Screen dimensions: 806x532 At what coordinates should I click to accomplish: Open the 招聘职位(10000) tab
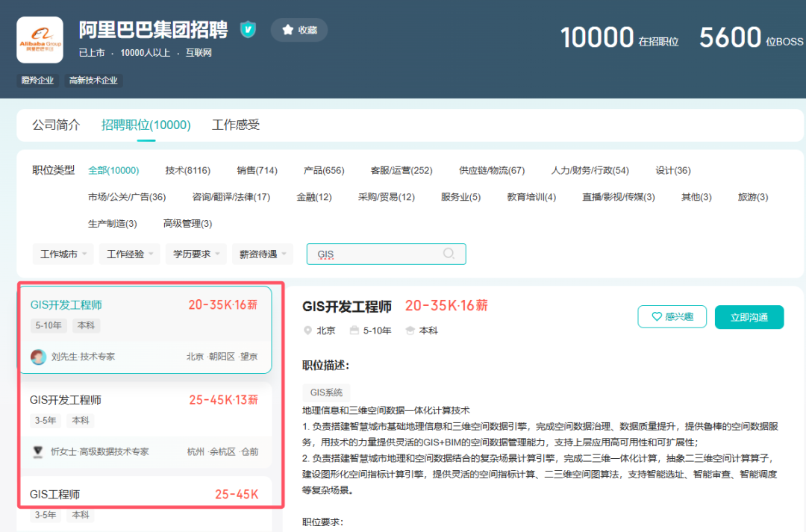(x=146, y=125)
